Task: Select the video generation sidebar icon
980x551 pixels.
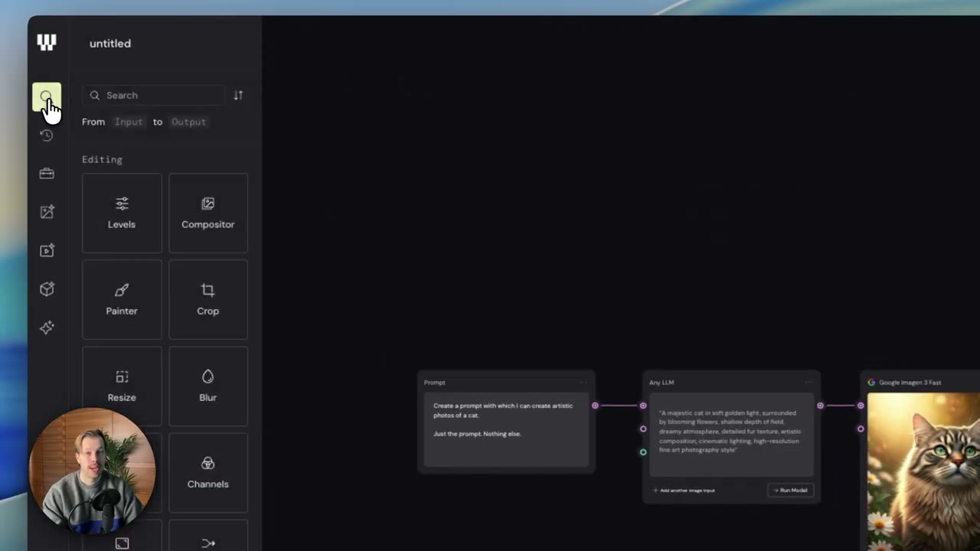Action: tap(47, 250)
